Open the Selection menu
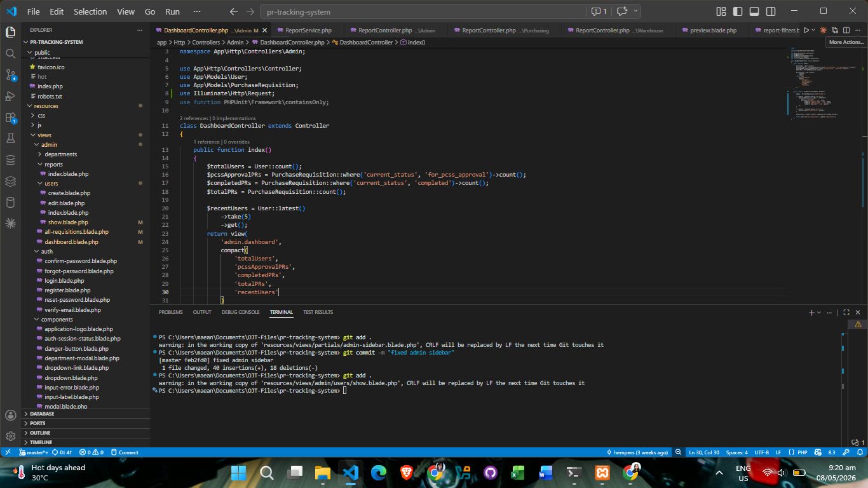Image resolution: width=868 pixels, height=488 pixels. 90,11
